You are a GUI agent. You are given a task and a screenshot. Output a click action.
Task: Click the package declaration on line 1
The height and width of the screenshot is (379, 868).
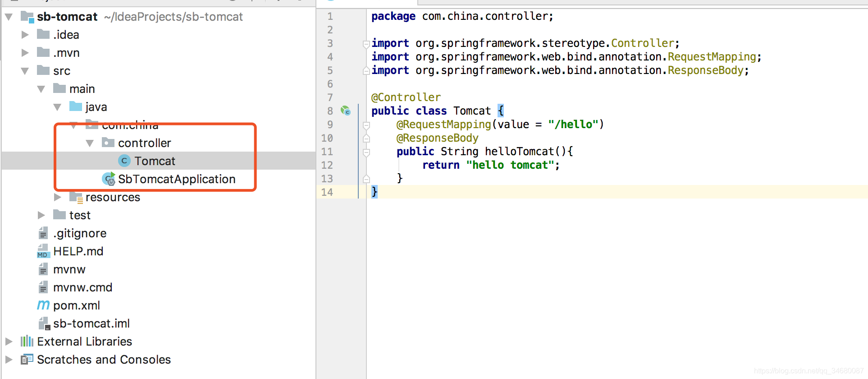click(462, 16)
